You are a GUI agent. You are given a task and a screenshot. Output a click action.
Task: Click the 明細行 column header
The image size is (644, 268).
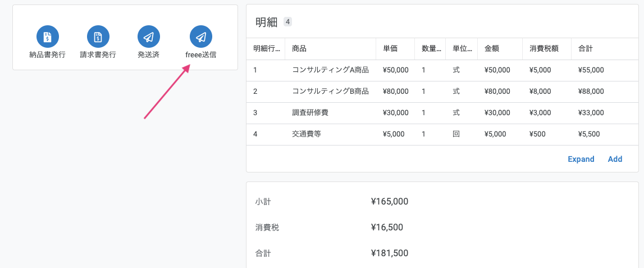click(267, 49)
